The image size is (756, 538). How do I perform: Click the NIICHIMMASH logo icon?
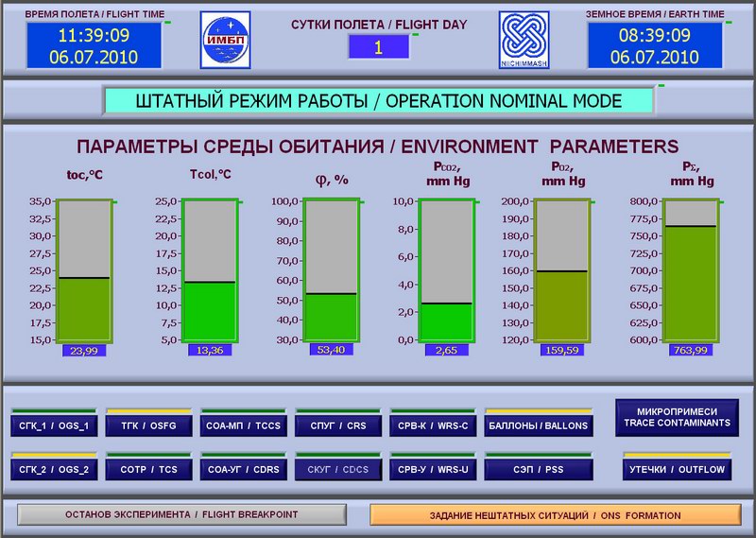pyautogui.click(x=524, y=41)
